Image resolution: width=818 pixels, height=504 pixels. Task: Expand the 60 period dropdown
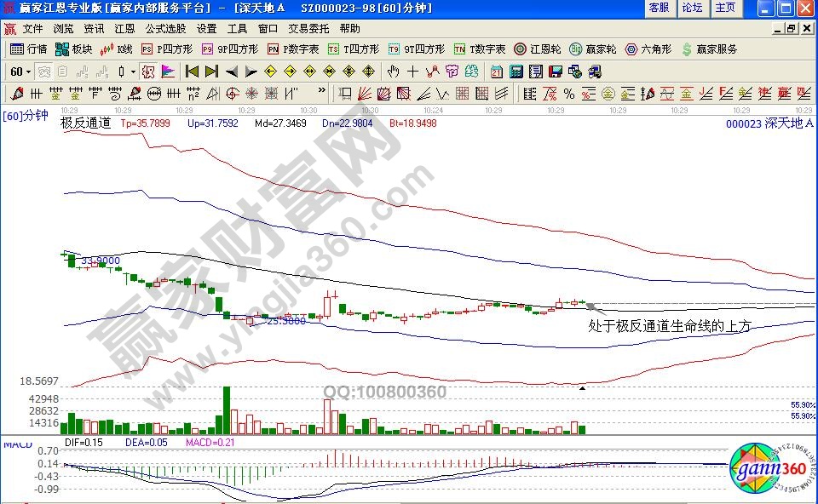(28, 72)
